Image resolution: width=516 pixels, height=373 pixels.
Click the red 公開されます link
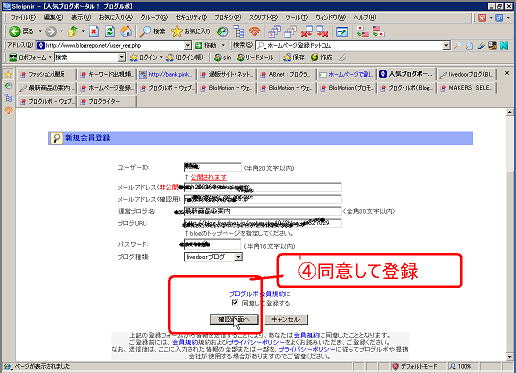click(208, 177)
